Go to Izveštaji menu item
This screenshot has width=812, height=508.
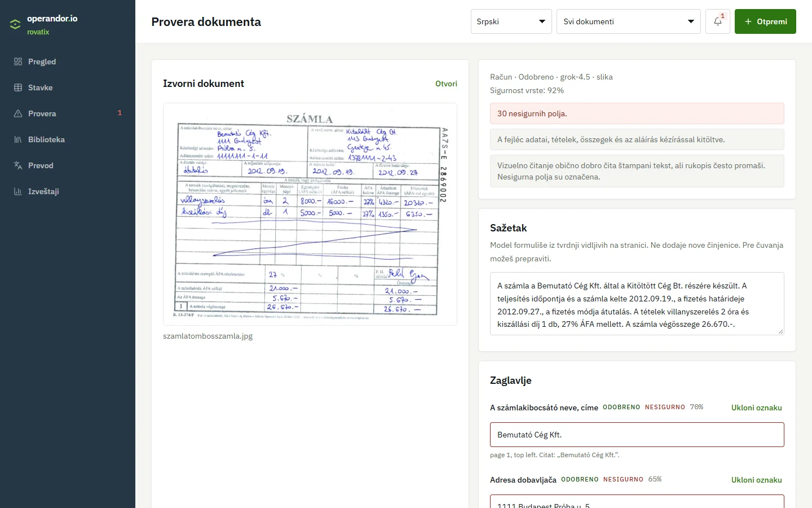coord(68,191)
